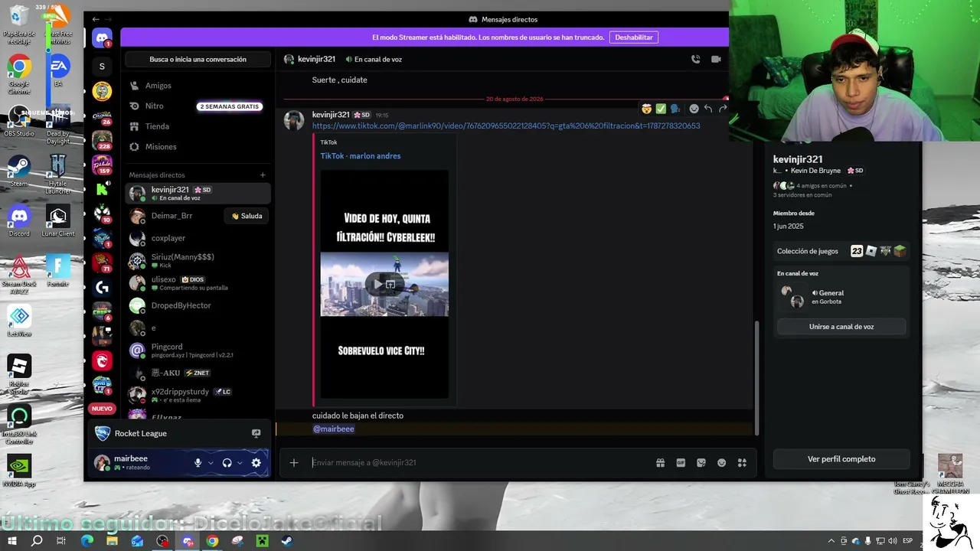Image resolution: width=980 pixels, height=551 pixels.
Task: Toggle microphone mute in user panel
Action: (198, 463)
